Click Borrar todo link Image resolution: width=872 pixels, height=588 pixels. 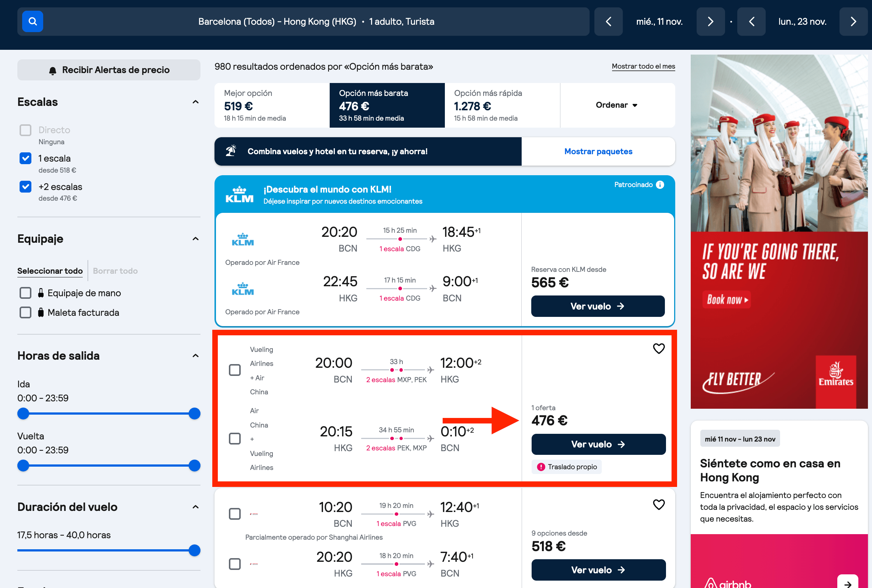coord(115,271)
